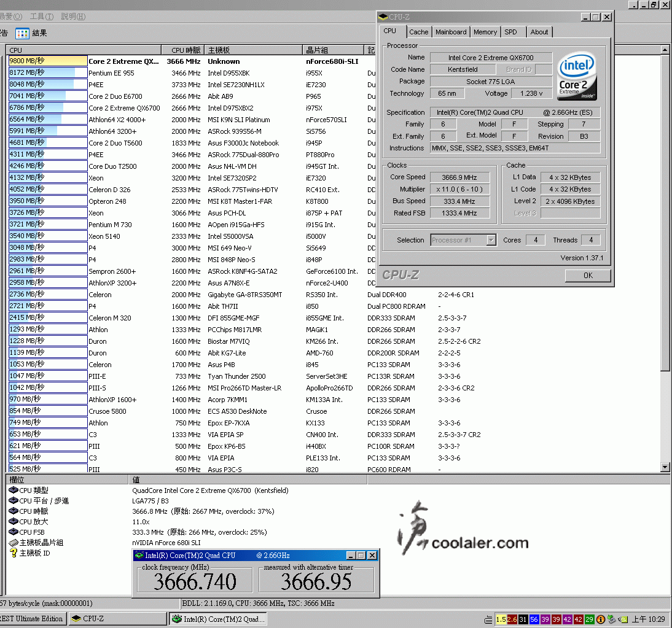The height and width of the screenshot is (628, 672).
Task: Open Intel Core(TM)2 Quad taskbar button
Action: click(219, 619)
